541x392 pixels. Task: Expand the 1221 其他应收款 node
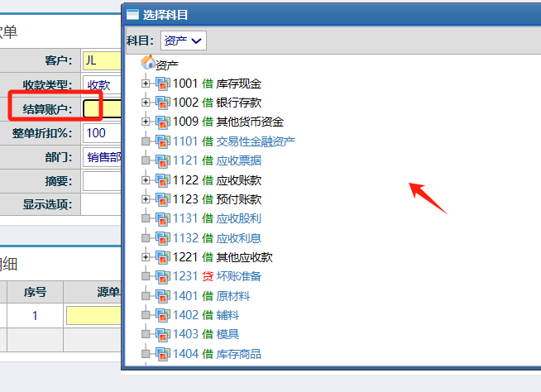(x=146, y=257)
